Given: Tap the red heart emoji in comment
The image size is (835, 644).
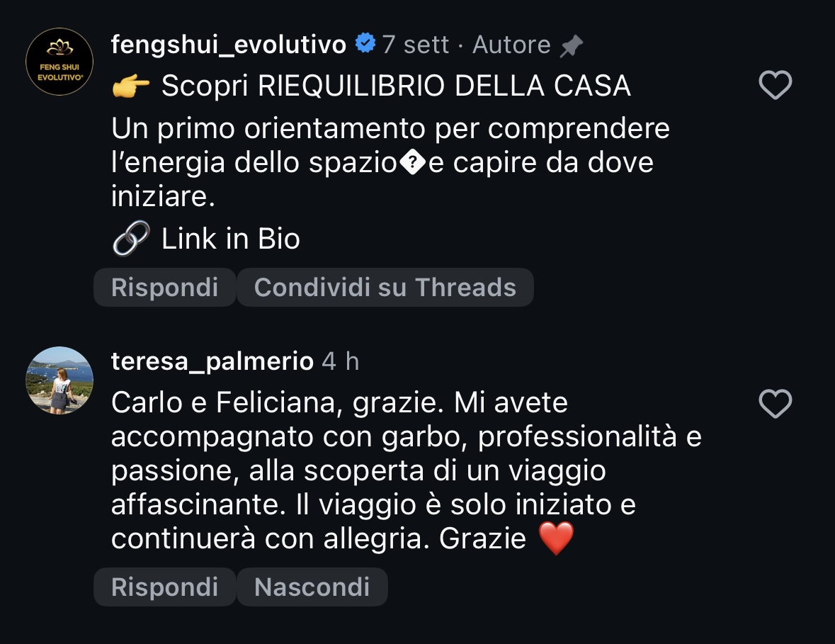Looking at the screenshot, I should pos(556,538).
